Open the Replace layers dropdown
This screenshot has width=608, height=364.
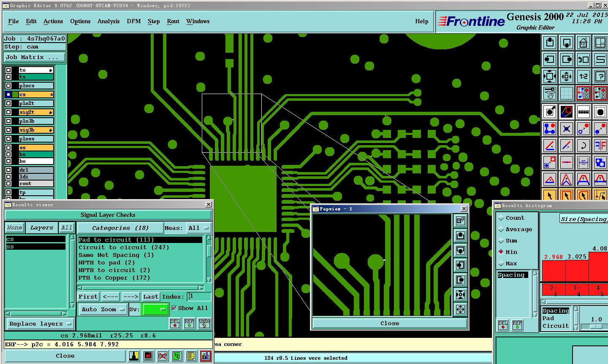coord(40,324)
